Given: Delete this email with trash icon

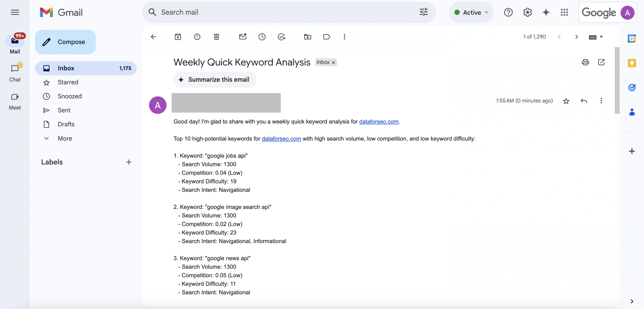Looking at the screenshot, I should (x=216, y=37).
